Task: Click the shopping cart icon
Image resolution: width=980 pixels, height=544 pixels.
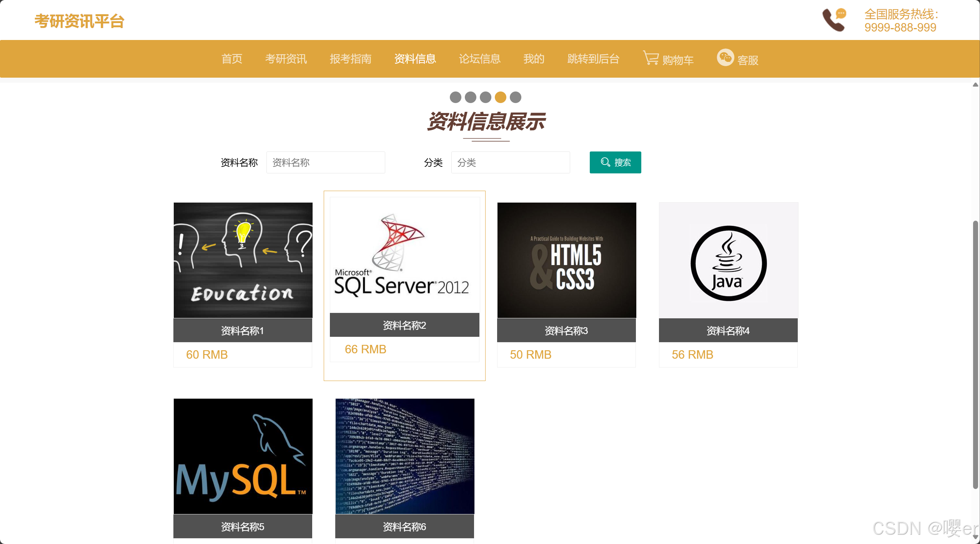Action: point(651,58)
